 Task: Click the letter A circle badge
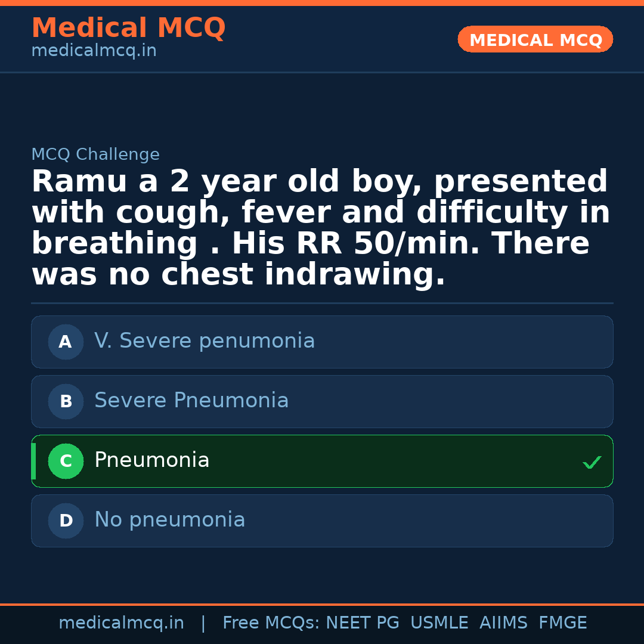(66, 342)
